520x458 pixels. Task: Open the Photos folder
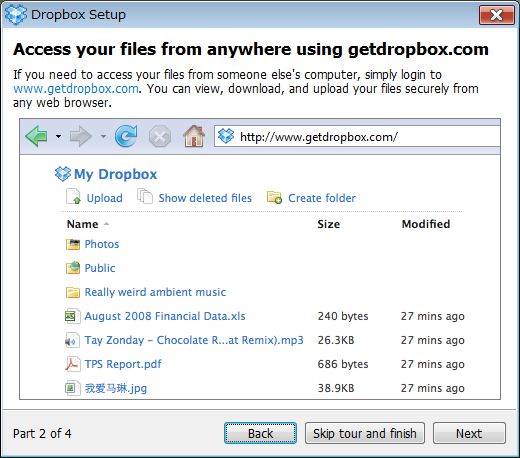(x=102, y=244)
